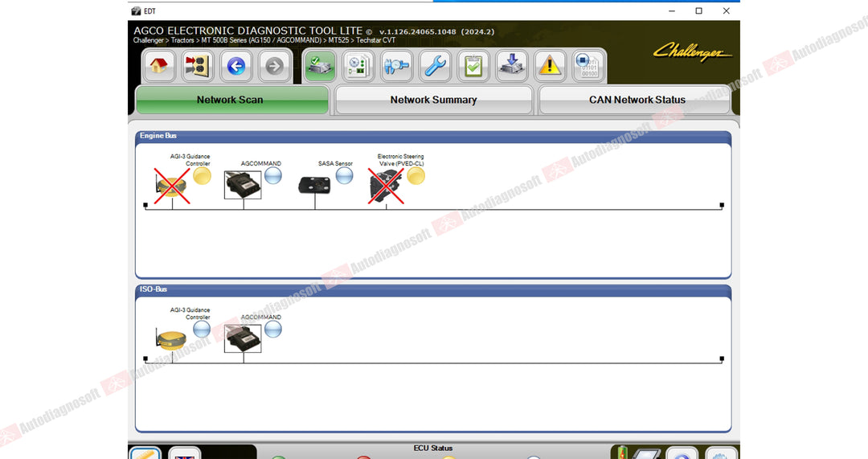The width and height of the screenshot is (868, 459).
Task: Click 'AGI-3 Guidance Controller' label in Engine Bus
Action: click(x=190, y=160)
